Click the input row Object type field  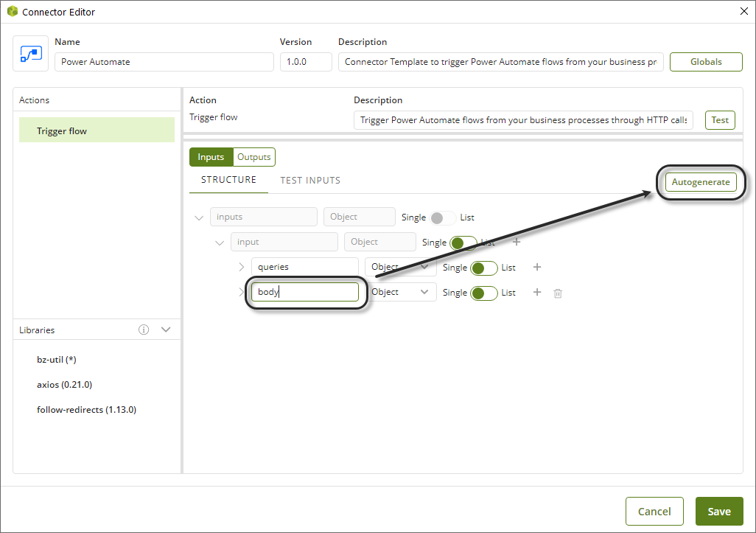click(380, 242)
